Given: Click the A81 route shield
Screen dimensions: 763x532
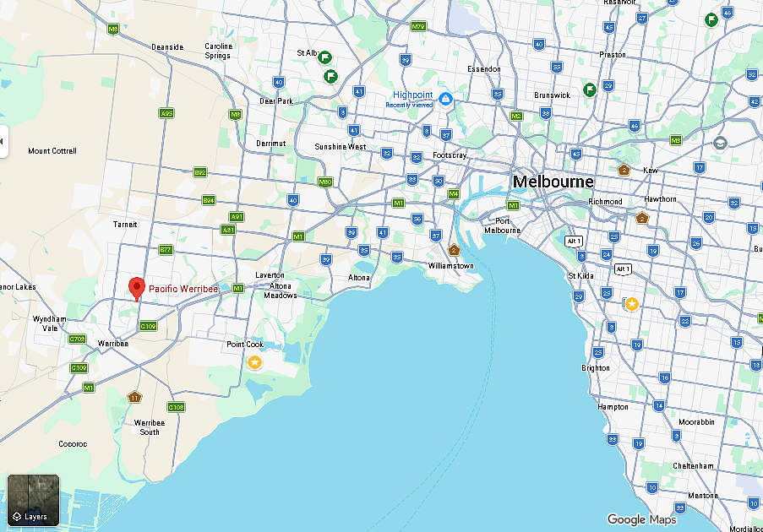Looking at the screenshot, I should click(x=228, y=230).
